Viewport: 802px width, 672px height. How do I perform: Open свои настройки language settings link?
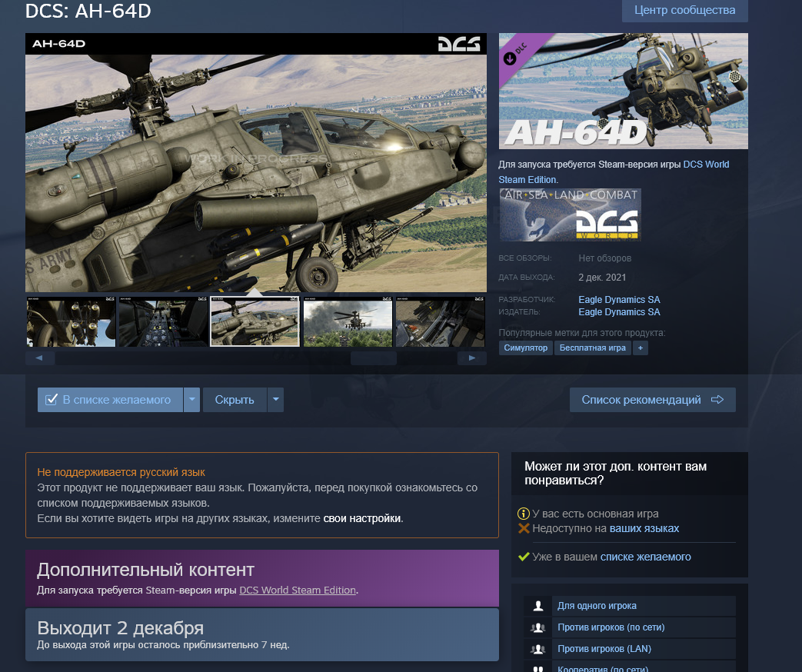click(362, 518)
